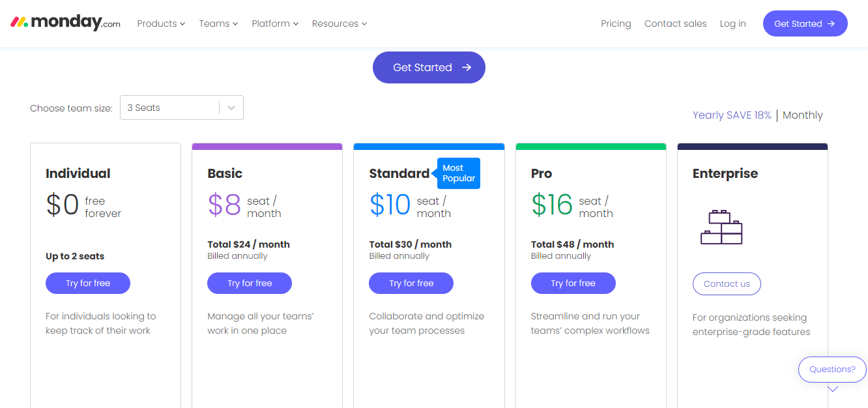The height and width of the screenshot is (408, 868).
Task: Click Contact us on the Enterprise plan
Action: (x=727, y=284)
